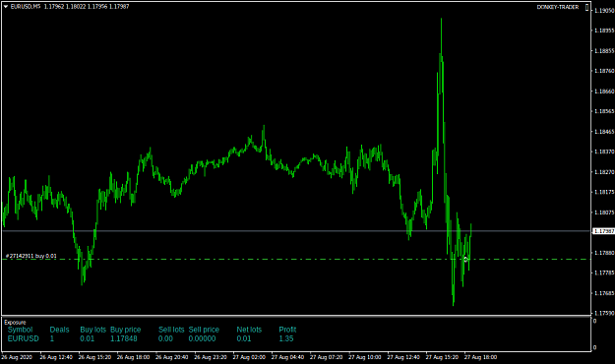Click the 1.17590 price scale label
Screen dimensions: 615x364
tap(604, 314)
